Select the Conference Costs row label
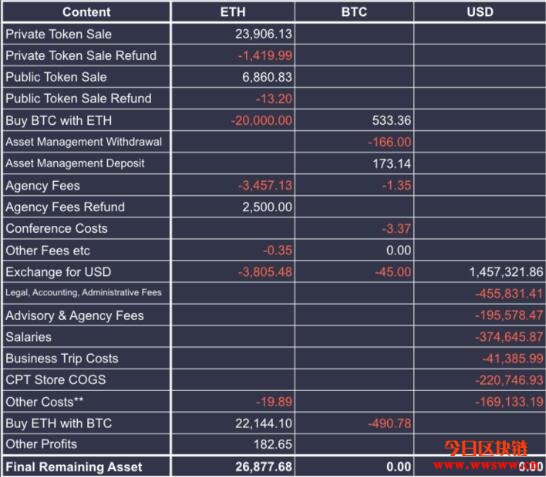The image size is (546, 477). click(56, 229)
